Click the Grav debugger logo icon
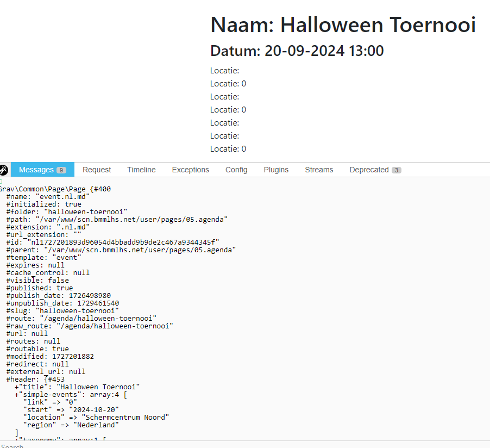The image size is (490, 448). pyautogui.click(x=4, y=170)
